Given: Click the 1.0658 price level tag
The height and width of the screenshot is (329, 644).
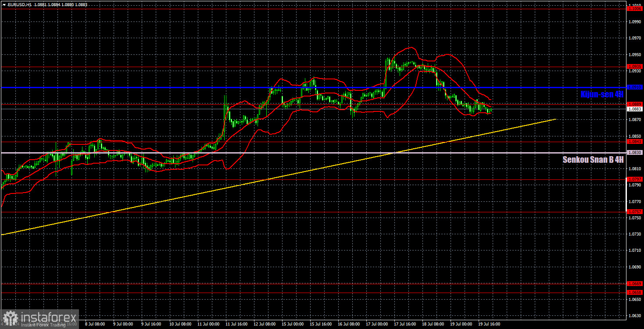Looking at the screenshot, I should tap(635, 292).
